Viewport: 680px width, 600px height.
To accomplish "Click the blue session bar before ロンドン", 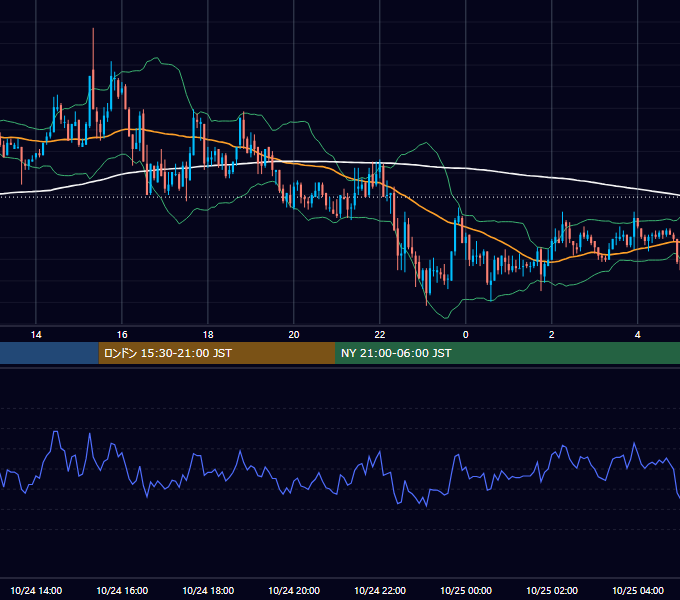I will tap(49, 353).
